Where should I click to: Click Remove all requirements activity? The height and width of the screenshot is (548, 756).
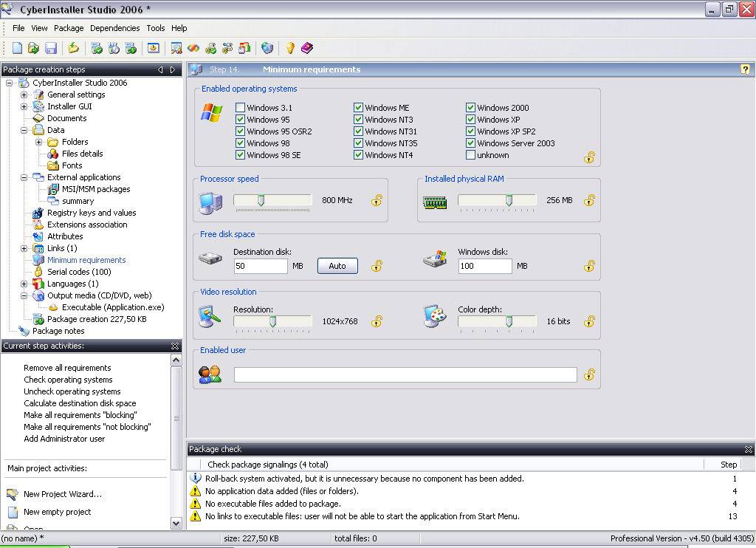67,368
